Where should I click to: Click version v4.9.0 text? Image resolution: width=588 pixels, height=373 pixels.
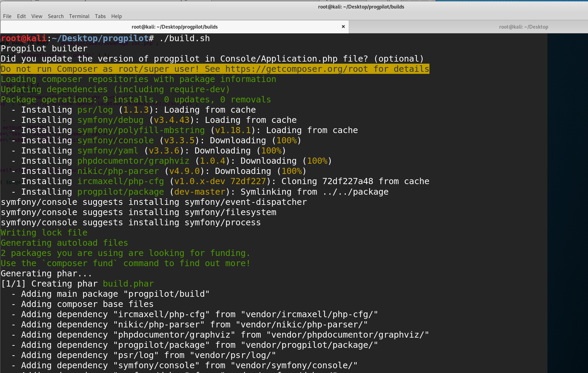(184, 171)
